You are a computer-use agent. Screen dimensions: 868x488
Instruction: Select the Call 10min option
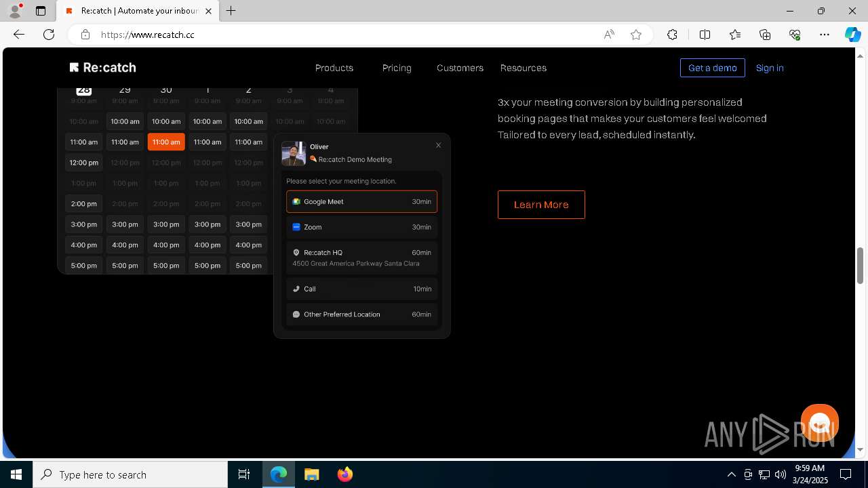click(361, 289)
